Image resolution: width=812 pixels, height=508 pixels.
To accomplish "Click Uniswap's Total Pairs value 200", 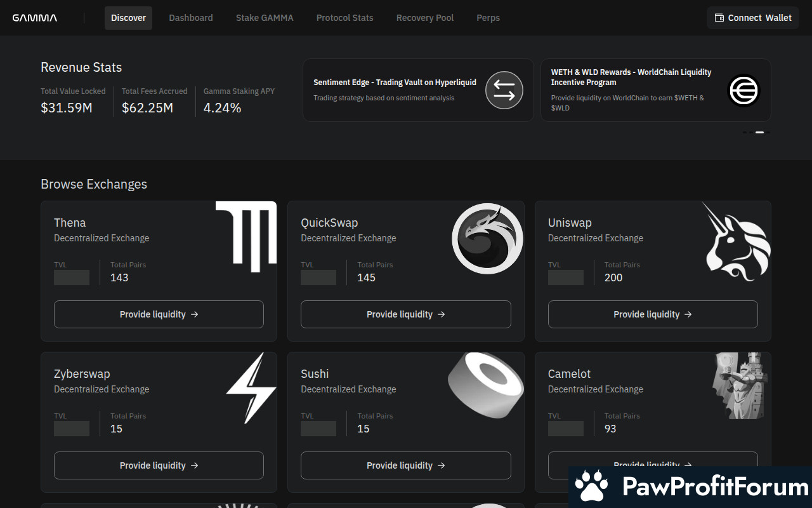I will point(613,277).
